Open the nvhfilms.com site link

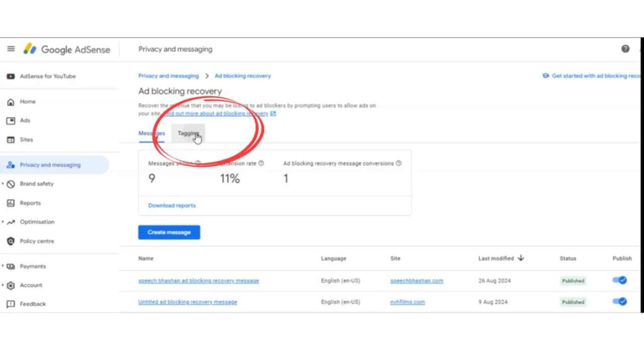[x=408, y=302]
